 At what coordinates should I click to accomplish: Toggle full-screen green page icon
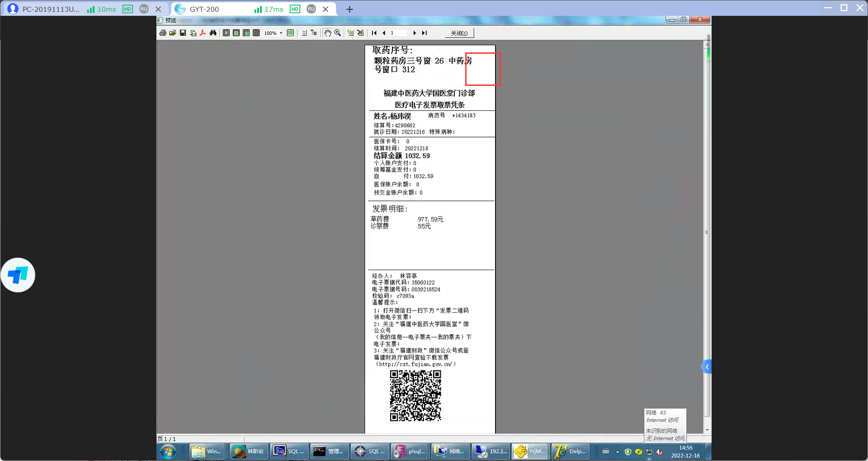[x=291, y=33]
